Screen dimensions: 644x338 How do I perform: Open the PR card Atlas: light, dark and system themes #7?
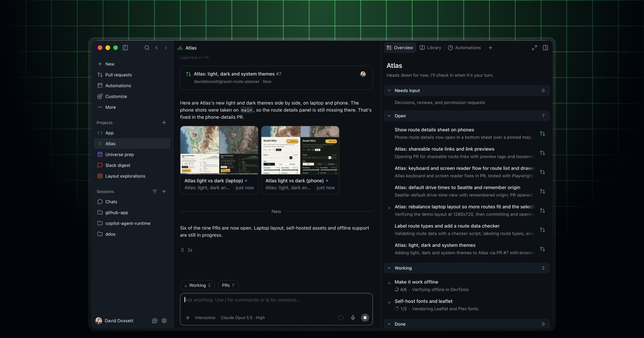(276, 78)
